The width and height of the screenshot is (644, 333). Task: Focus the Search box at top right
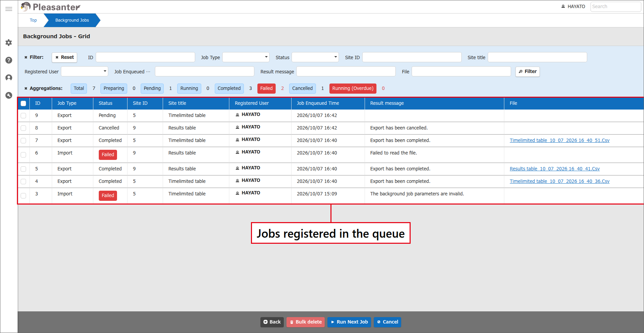point(615,6)
